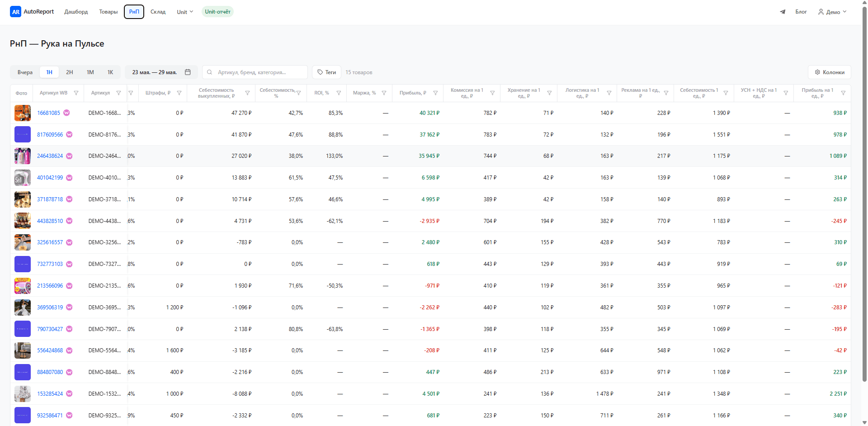Open article link 246438624
This screenshot has height=426, width=868.
coord(50,156)
